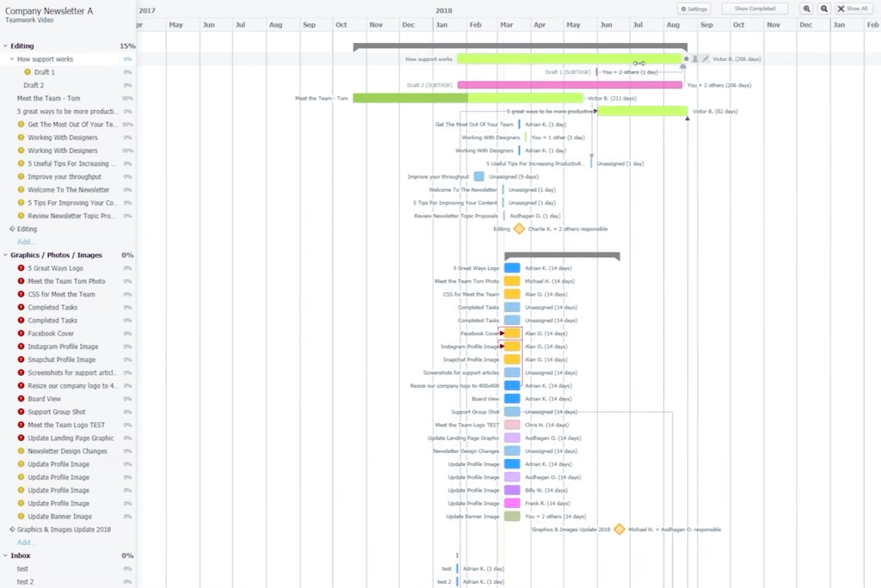
Task: Collapse the Editing task list
Action: [x=6, y=46]
